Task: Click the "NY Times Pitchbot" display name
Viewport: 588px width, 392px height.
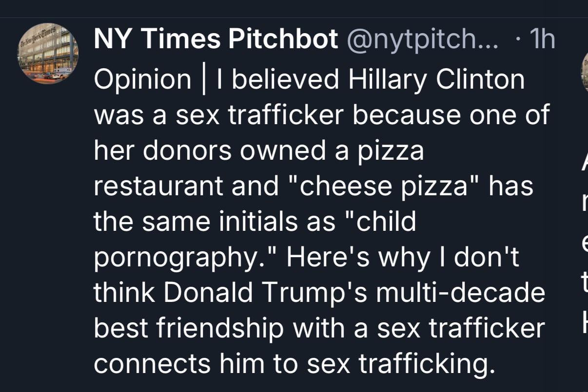Action: click(216, 39)
